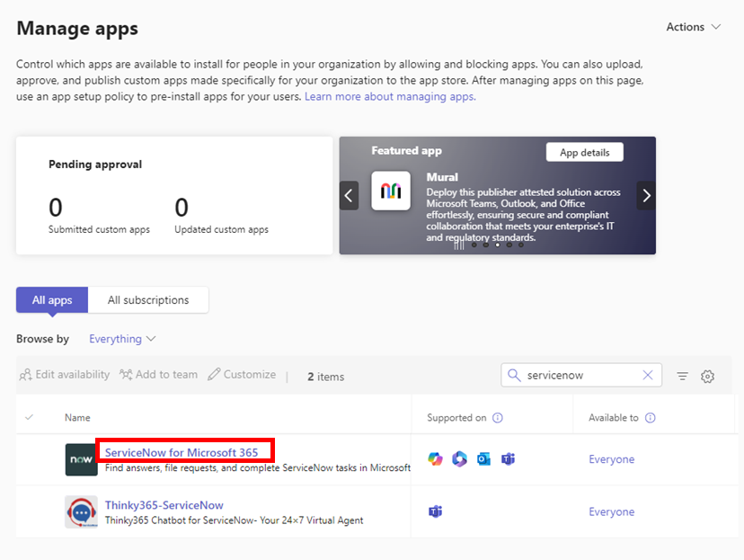The width and height of the screenshot is (744, 560).
Task: Check the select-all checkbox in the table header
Action: (x=30, y=417)
